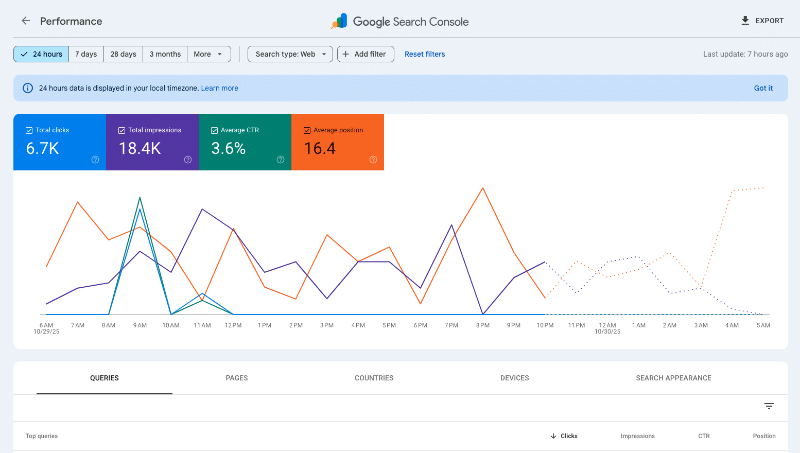Open the help icon on Average CTR card
800x453 pixels.
pyautogui.click(x=280, y=160)
